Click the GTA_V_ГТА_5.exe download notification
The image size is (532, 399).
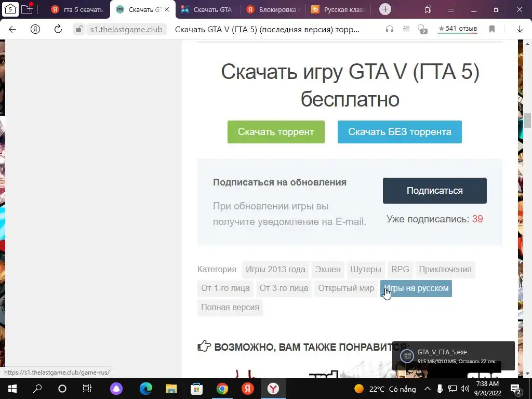[453, 356]
